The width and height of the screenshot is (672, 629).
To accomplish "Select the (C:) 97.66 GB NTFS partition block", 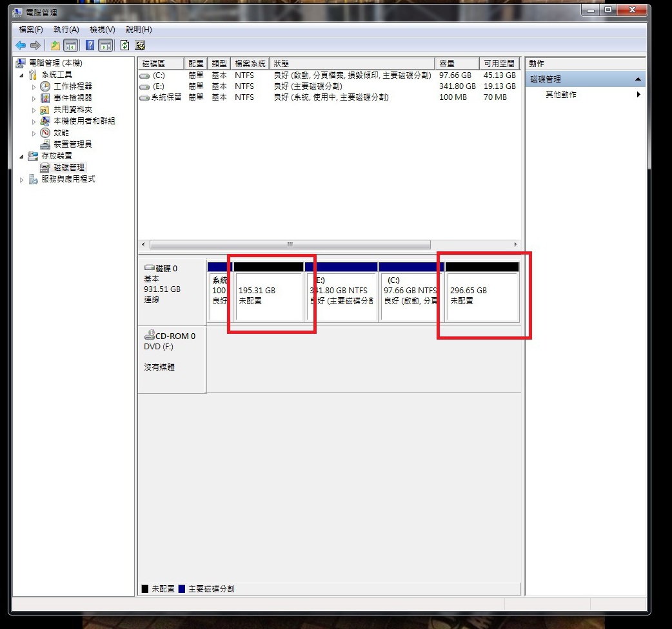I will coord(411,292).
